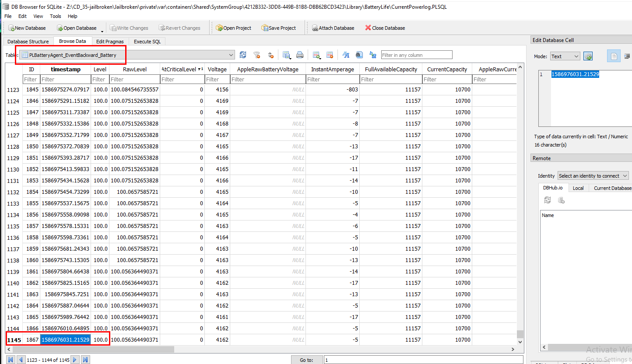
Task: Click the insert new record icon
Action: click(316, 55)
